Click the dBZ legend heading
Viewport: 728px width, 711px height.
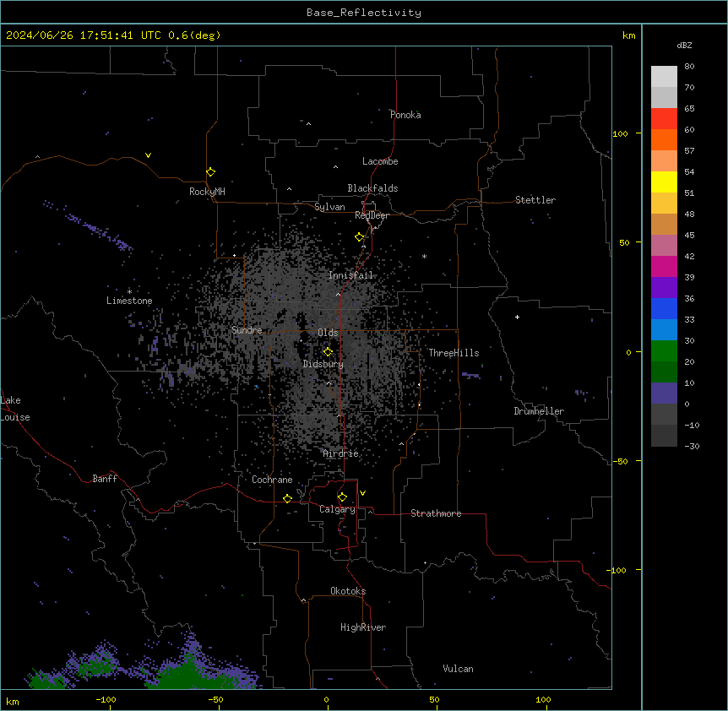pos(684,46)
